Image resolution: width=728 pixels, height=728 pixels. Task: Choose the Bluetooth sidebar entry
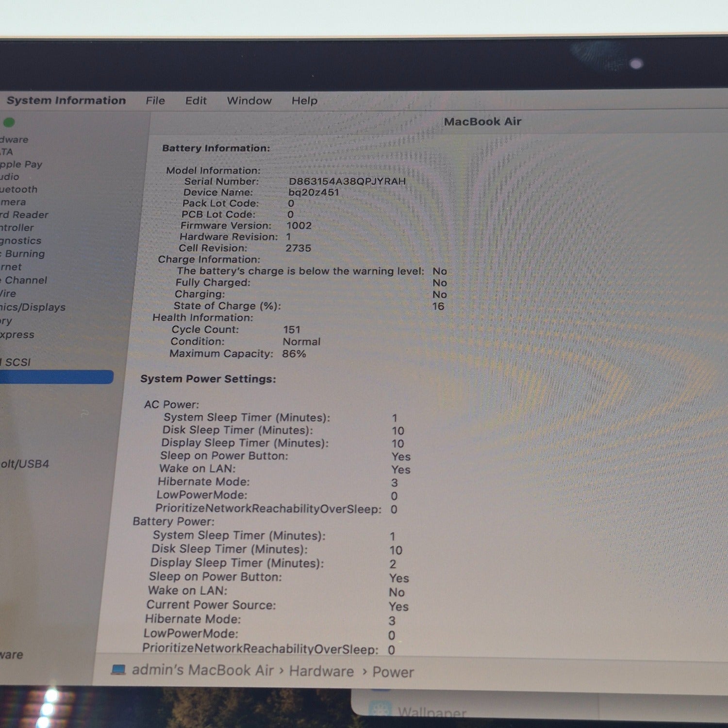click(18, 189)
